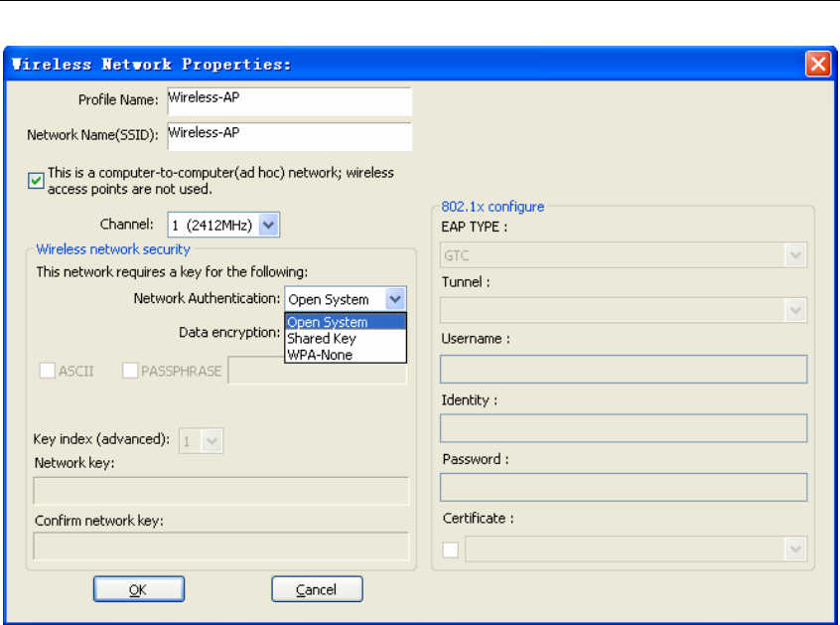840x625 pixels.
Task: Expand the EAP TYPE dropdown
Action: pos(795,255)
